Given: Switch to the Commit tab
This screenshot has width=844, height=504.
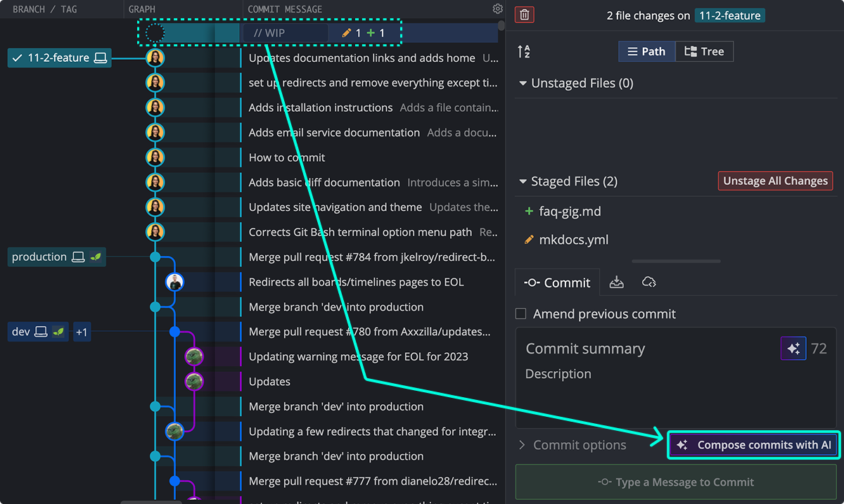Looking at the screenshot, I should click(x=557, y=282).
